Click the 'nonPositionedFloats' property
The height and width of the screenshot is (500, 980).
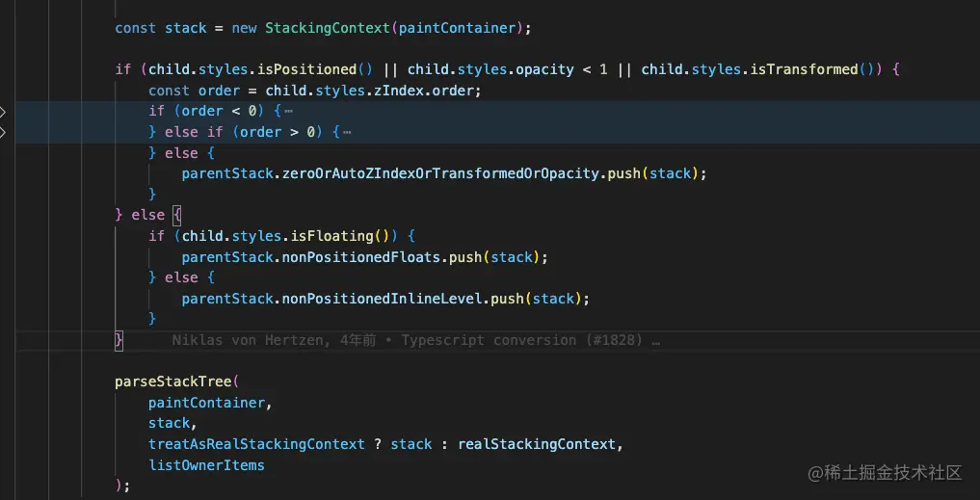(361, 257)
